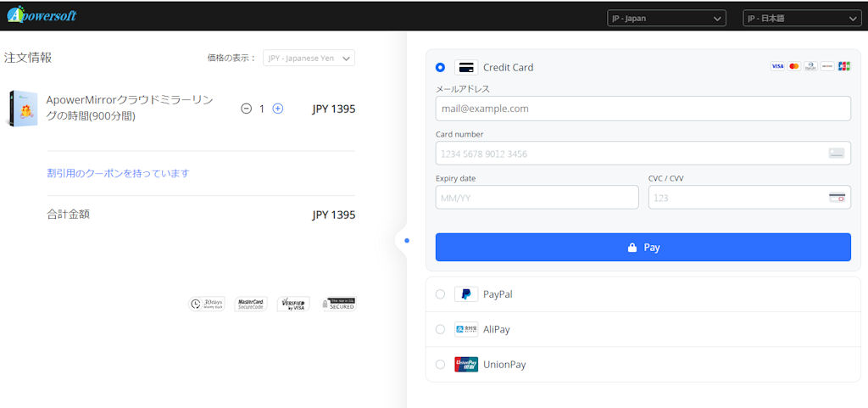Select the UnionPay radio button
The image size is (868, 408).
pos(440,364)
